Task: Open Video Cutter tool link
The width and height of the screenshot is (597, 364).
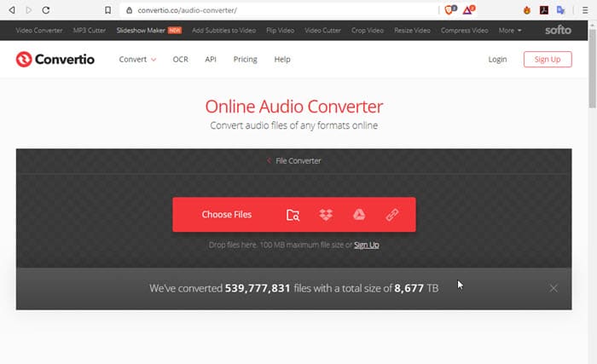Action: (323, 31)
